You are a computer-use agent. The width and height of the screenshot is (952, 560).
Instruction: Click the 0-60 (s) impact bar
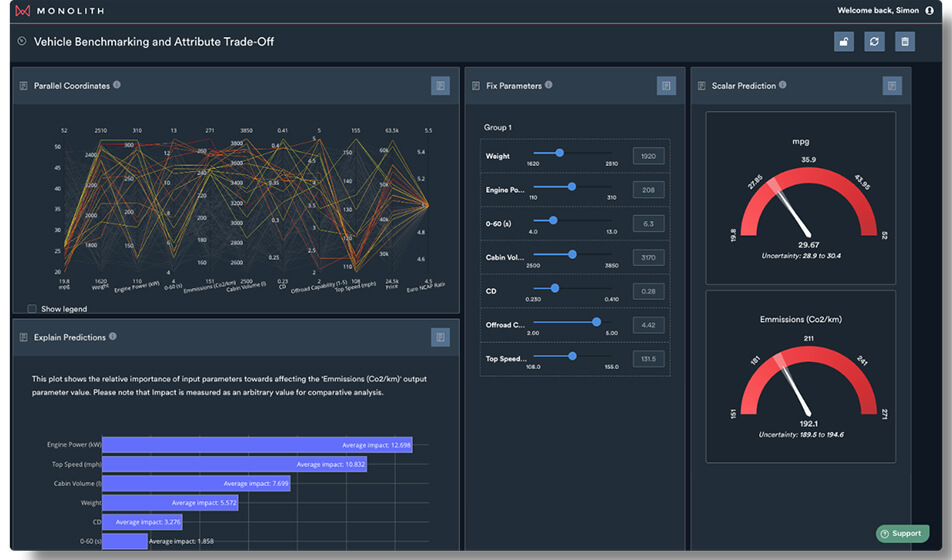pyautogui.click(x=125, y=541)
